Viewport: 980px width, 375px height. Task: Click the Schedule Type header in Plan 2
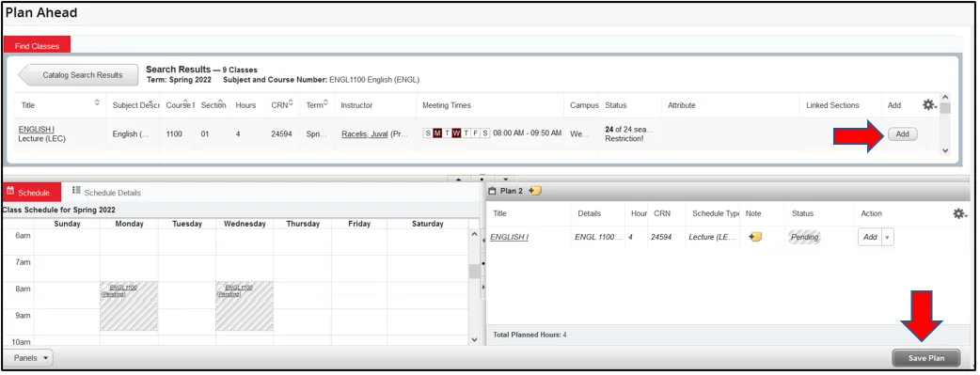716,213
